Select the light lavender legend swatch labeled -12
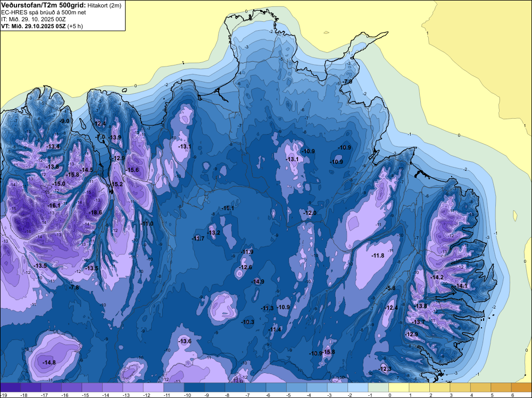The height and width of the screenshot is (398, 532). pos(153,387)
